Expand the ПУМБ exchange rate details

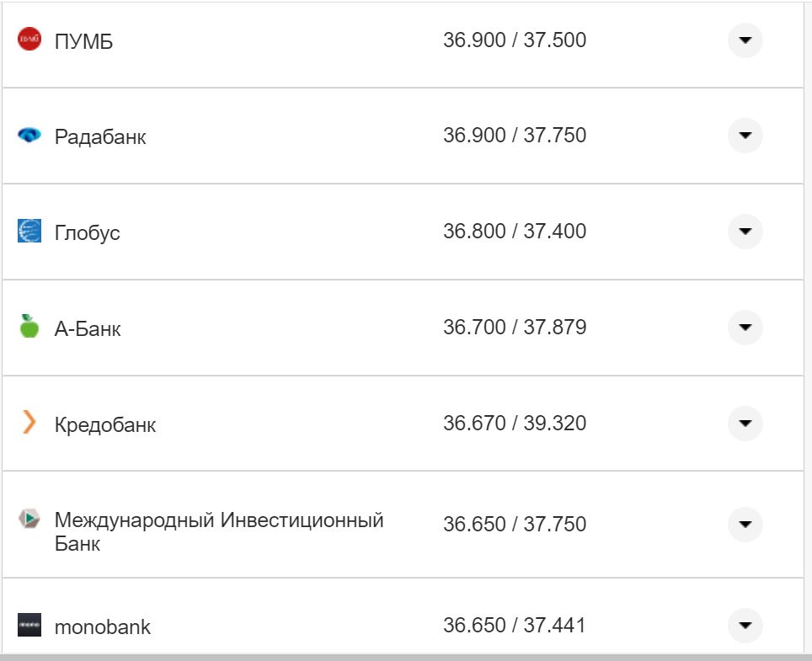[745, 38]
